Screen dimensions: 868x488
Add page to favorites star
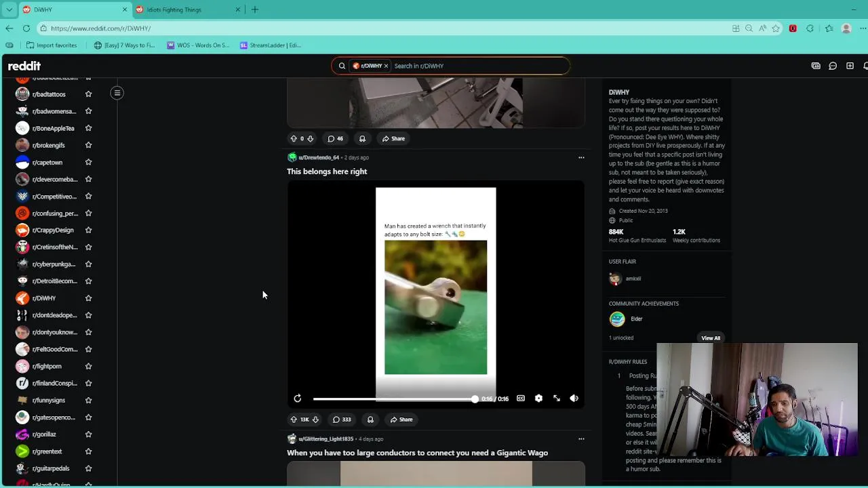(776, 28)
